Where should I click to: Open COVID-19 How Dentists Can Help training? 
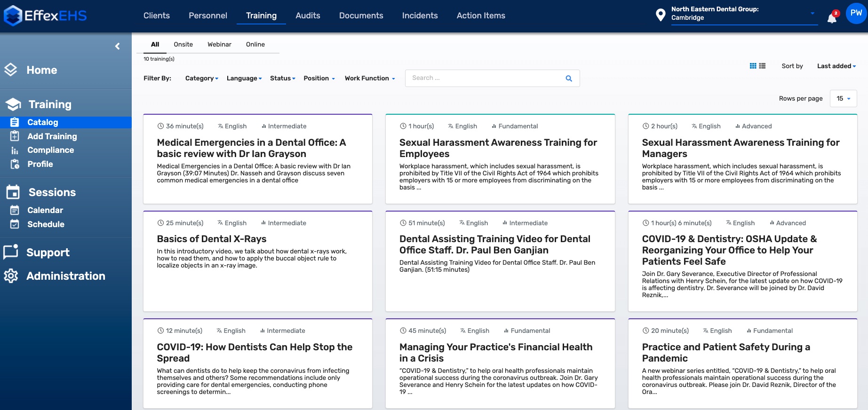258,363
